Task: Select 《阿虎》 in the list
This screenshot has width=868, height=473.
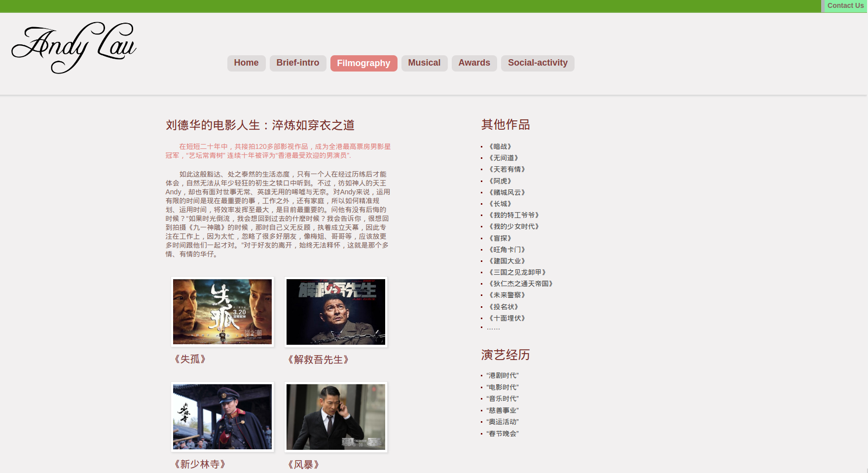Action: tap(501, 181)
